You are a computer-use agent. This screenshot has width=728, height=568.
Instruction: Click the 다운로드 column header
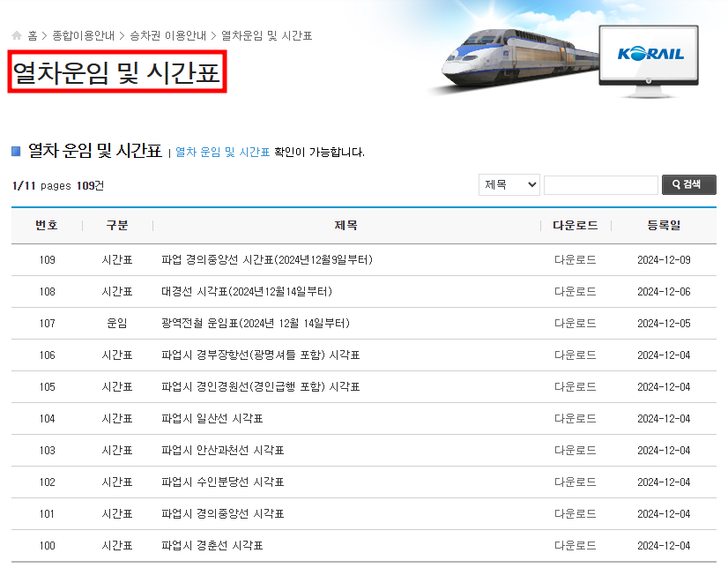point(576,225)
